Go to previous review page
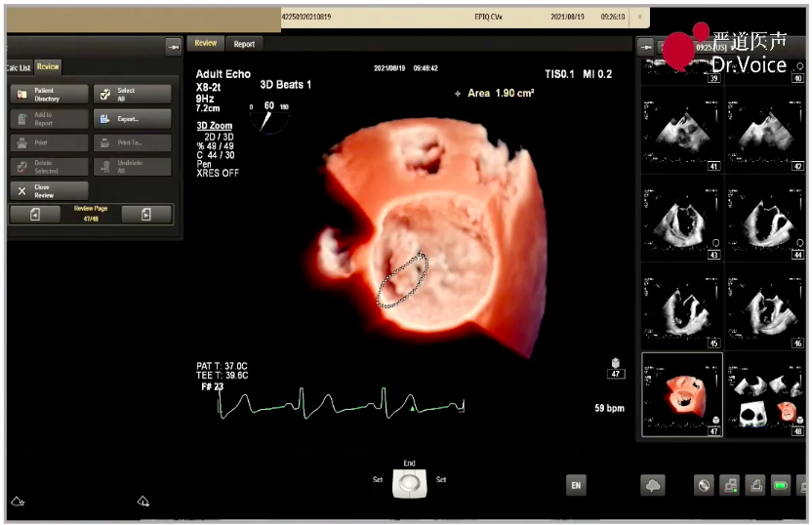Screen dimensions: 812x525 (36, 215)
